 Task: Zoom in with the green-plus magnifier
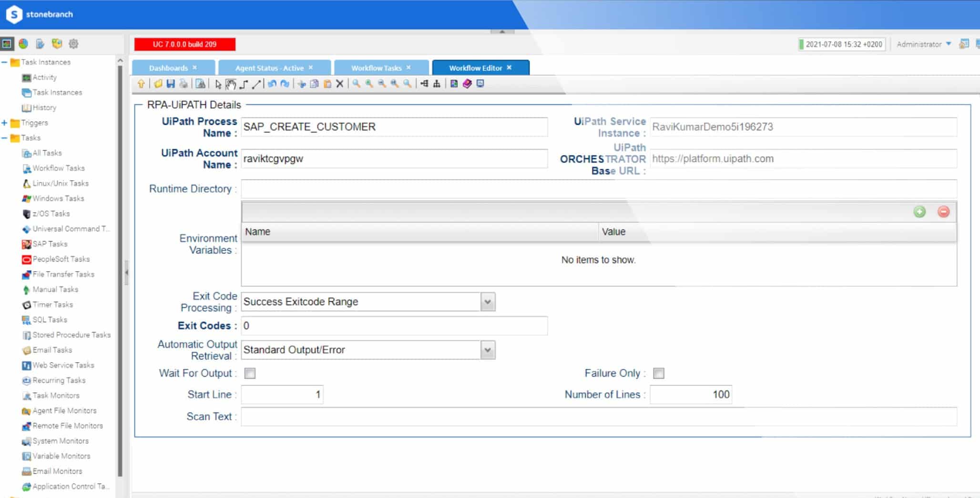tap(369, 84)
